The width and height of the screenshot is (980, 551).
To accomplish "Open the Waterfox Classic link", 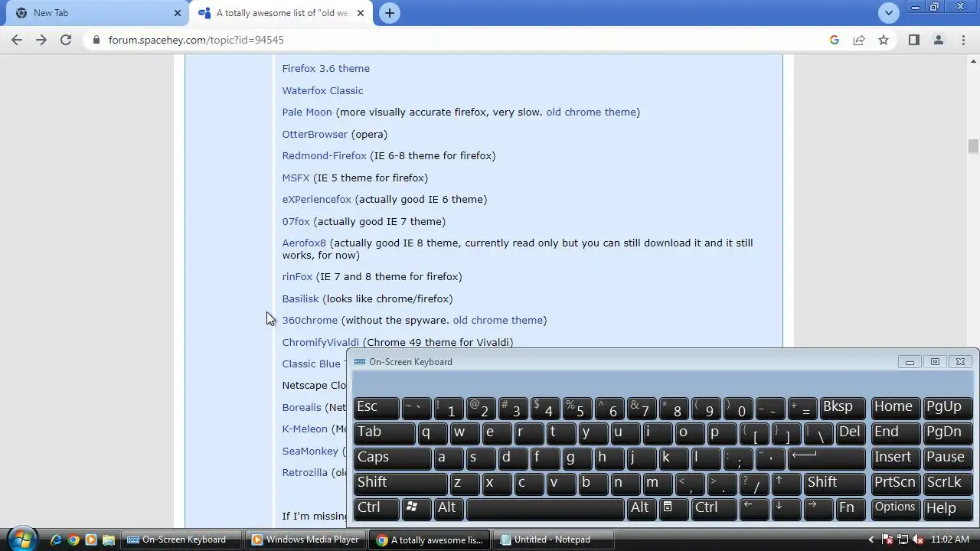I will tap(322, 90).
